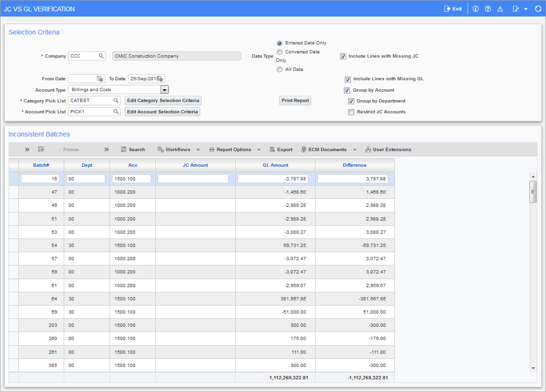
Task: Open the help question mark icon
Action: 488,9
